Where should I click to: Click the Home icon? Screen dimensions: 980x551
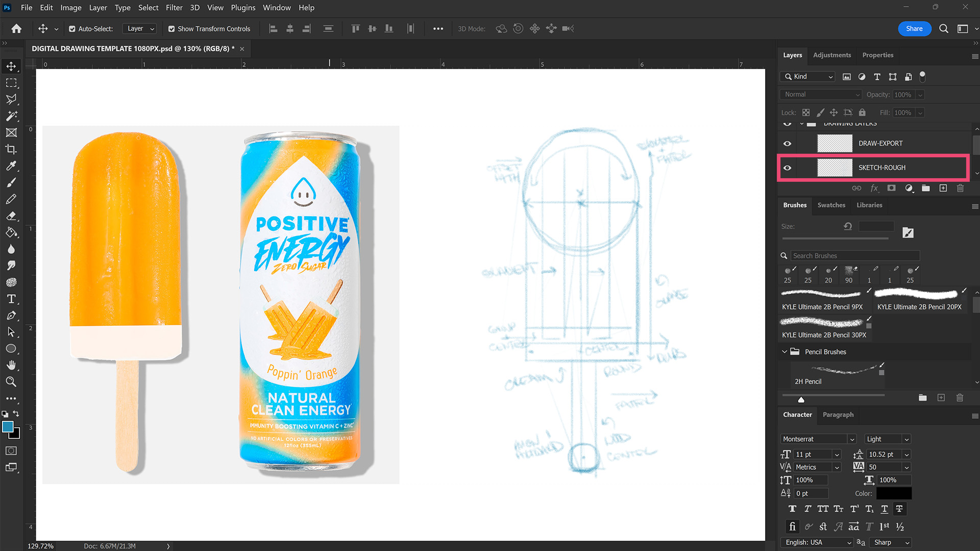tap(16, 29)
